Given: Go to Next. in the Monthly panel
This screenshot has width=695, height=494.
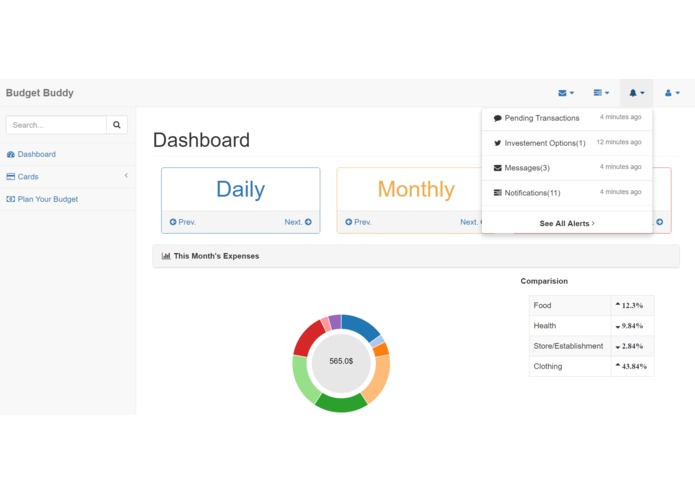Looking at the screenshot, I should click(470, 222).
